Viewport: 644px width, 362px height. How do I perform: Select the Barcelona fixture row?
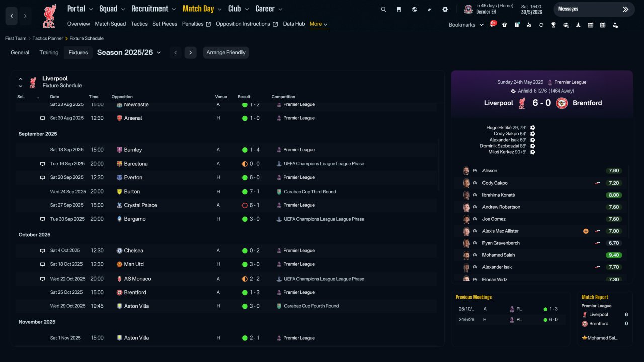point(227,164)
